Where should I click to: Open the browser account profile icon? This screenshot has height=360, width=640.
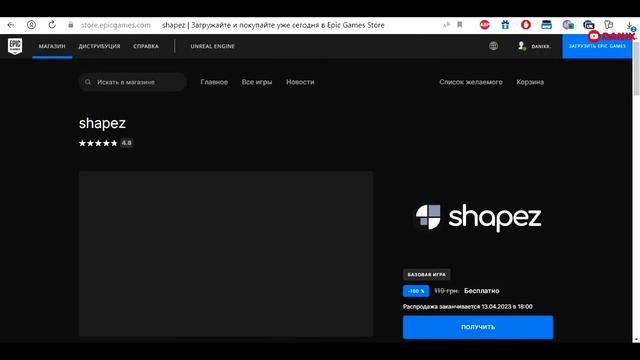coord(31,25)
